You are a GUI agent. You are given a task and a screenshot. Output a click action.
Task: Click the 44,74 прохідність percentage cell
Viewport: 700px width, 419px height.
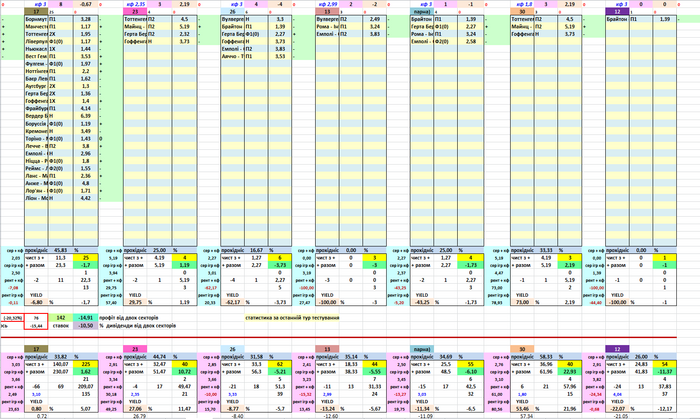point(159,357)
